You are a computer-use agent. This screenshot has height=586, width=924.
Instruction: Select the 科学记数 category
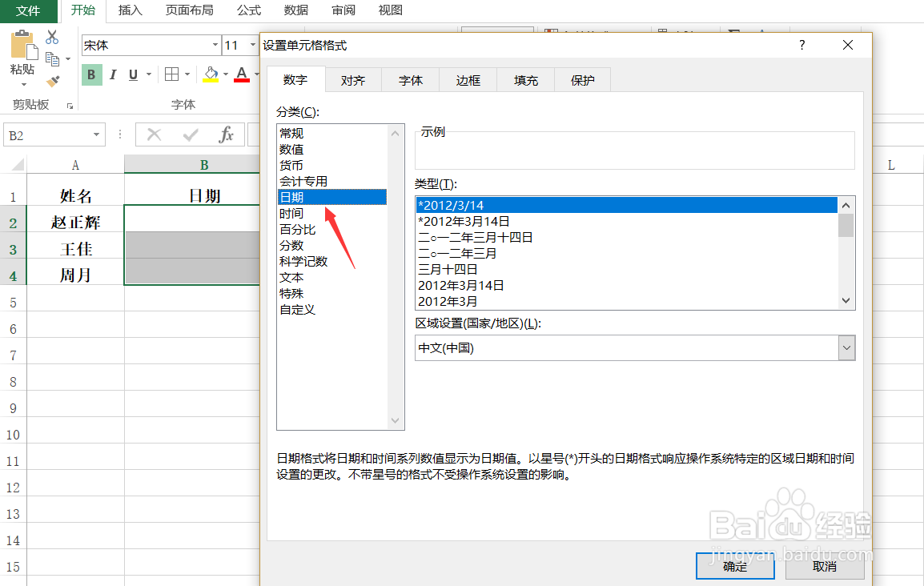(331, 261)
